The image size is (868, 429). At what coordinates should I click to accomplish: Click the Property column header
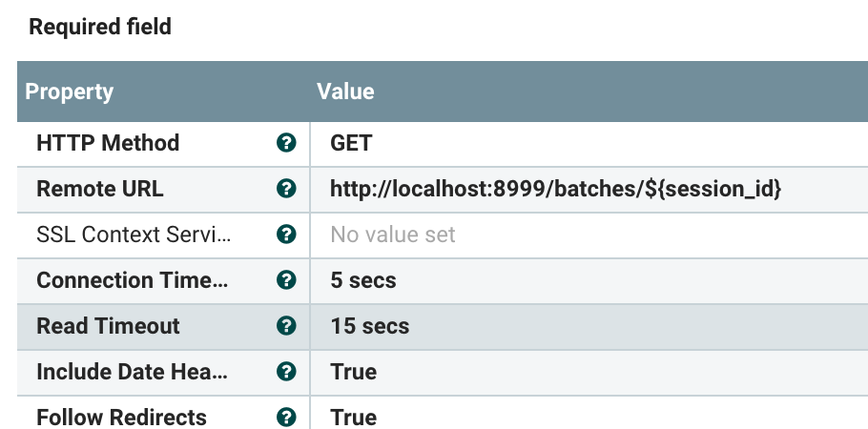tap(70, 92)
